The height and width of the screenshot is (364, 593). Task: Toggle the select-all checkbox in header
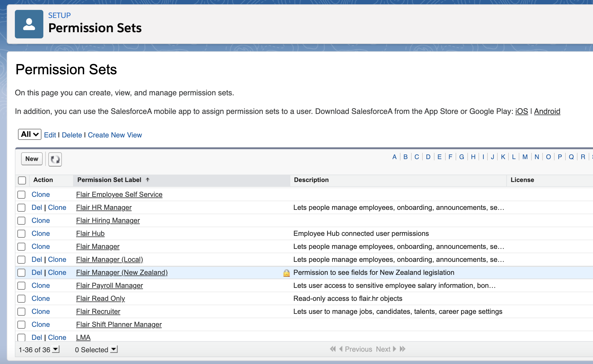point(22,180)
